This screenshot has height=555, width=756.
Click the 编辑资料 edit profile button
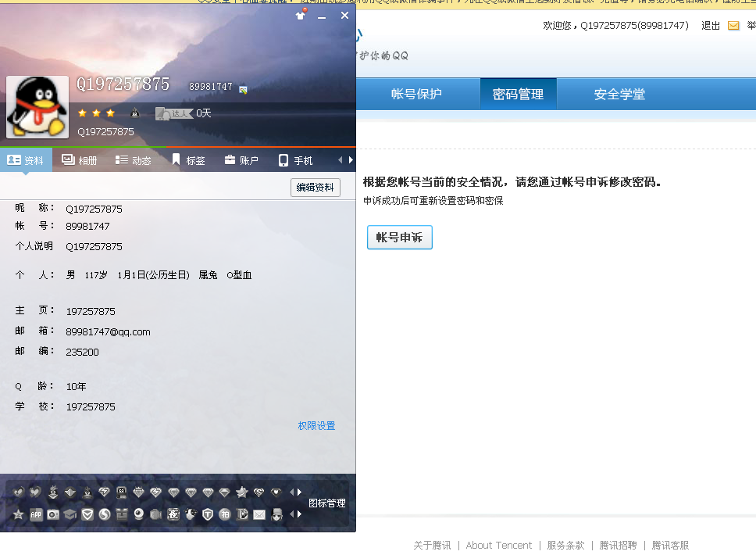(316, 188)
